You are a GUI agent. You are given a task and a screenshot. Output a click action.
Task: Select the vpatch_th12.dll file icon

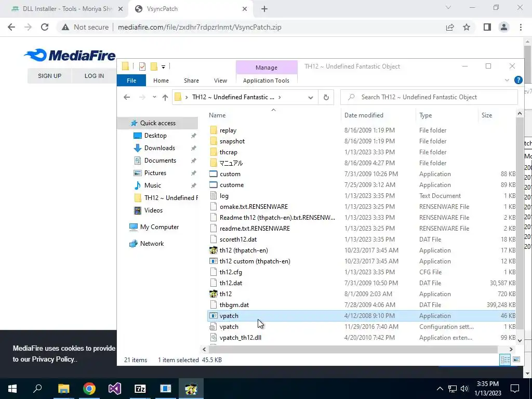pyautogui.click(x=214, y=338)
